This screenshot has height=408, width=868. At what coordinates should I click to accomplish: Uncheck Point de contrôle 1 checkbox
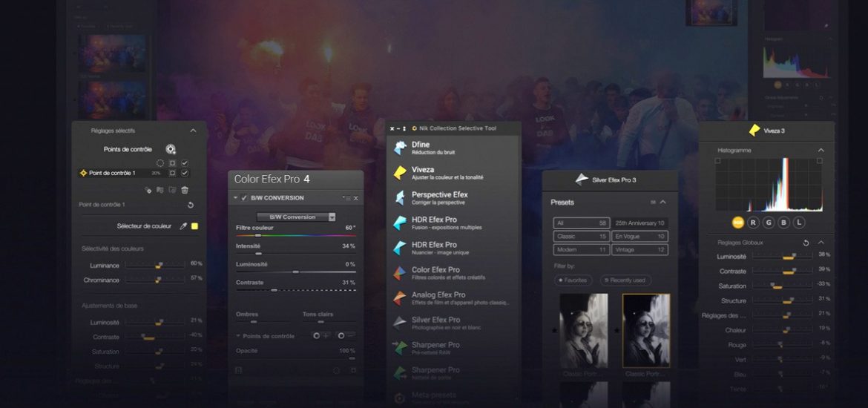185,173
